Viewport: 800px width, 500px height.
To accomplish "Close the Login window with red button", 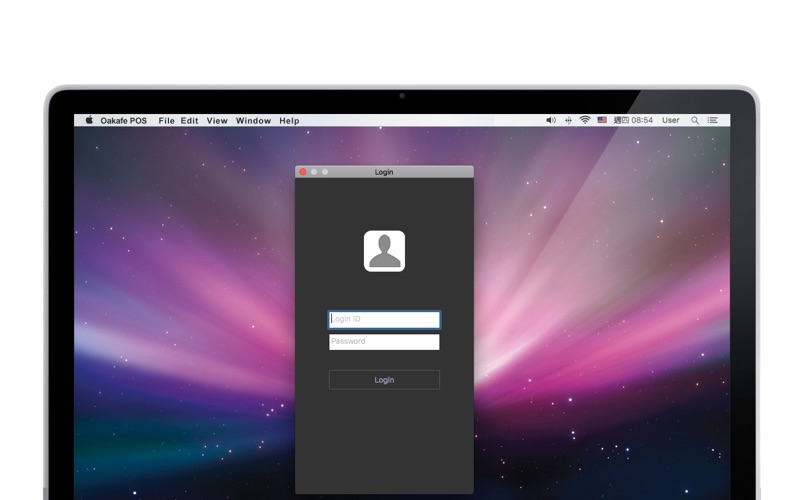I will (x=303, y=172).
